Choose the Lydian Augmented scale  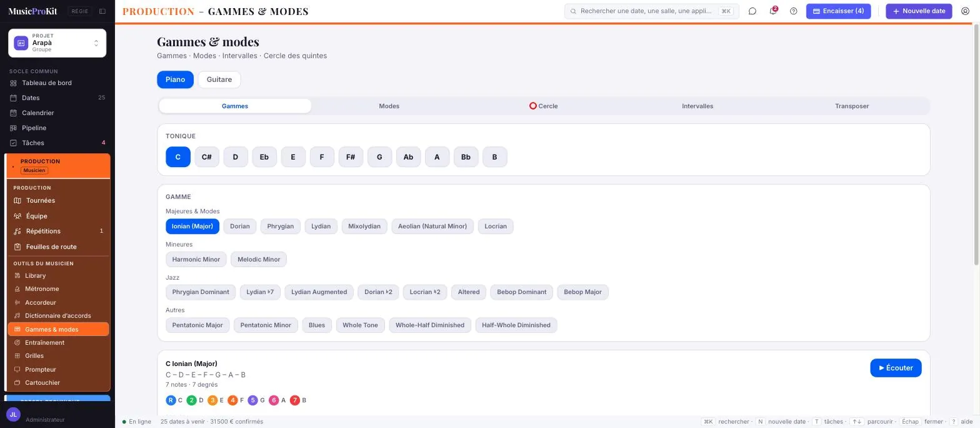(x=319, y=292)
